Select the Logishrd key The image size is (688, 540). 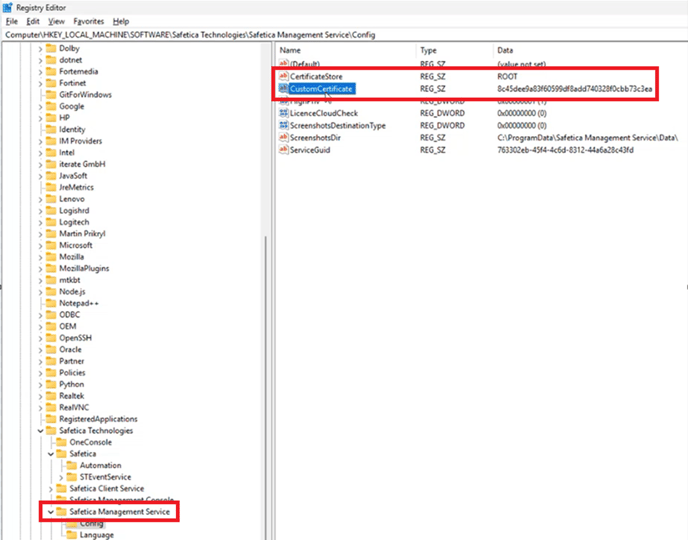(74, 211)
